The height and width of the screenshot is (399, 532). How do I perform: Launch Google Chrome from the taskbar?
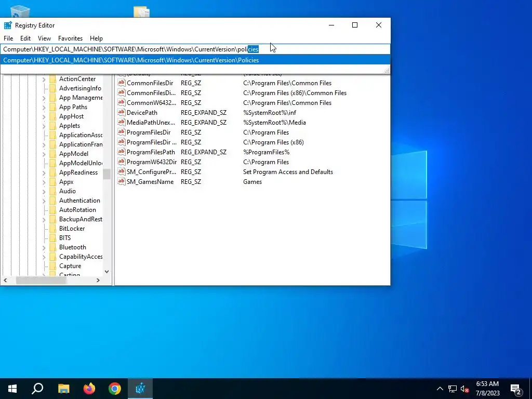pyautogui.click(x=115, y=389)
